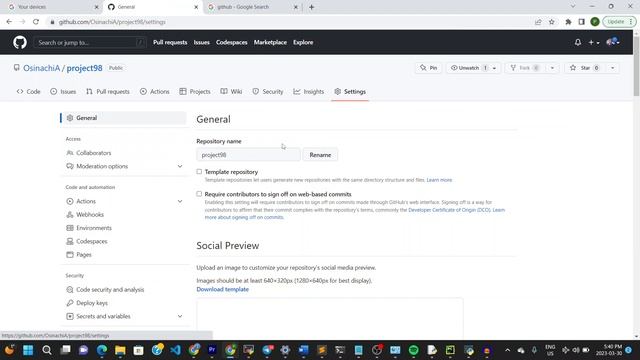The height and width of the screenshot is (360, 640).
Task: Click the Unwatch button
Action: [468, 68]
